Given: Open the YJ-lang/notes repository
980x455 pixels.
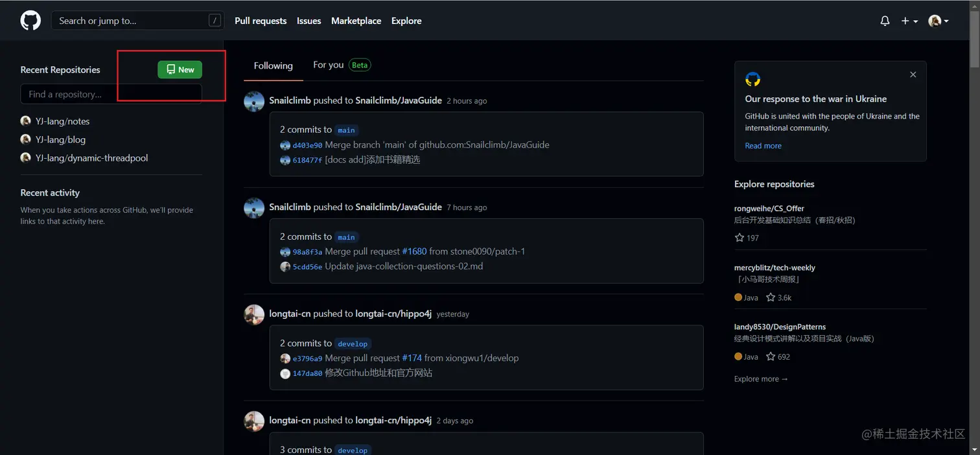Looking at the screenshot, I should coord(63,121).
